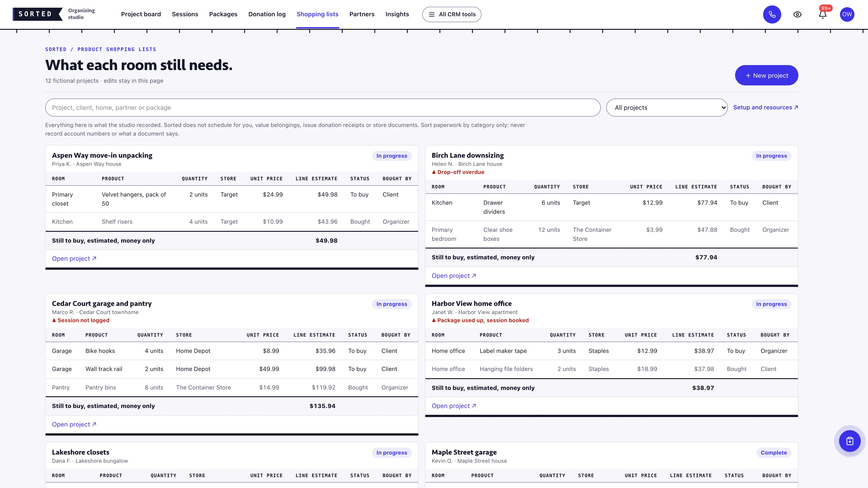Click the Bike hooks product cell
Viewport: 868px width, 488px height.
click(x=100, y=351)
